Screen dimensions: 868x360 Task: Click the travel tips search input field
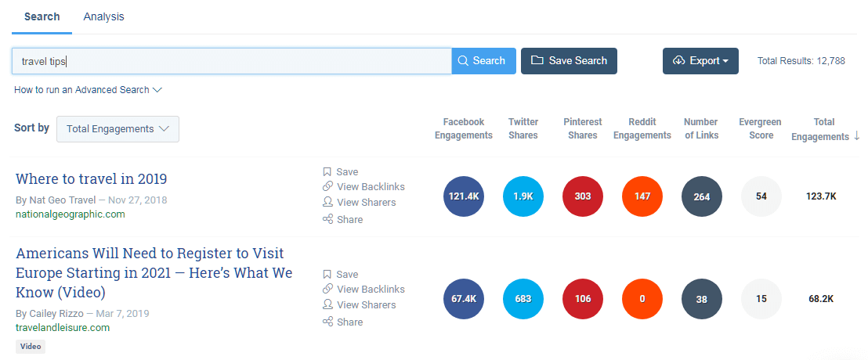pyautogui.click(x=231, y=61)
